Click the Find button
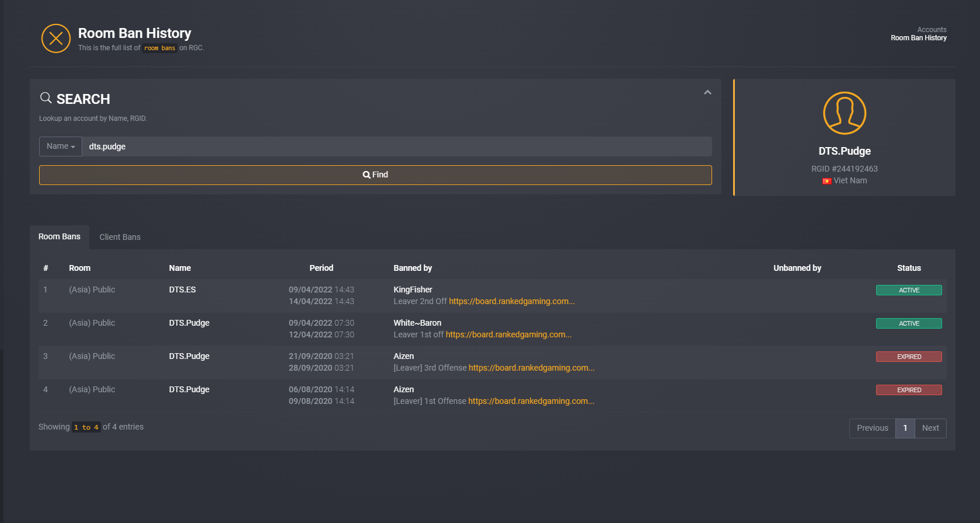This screenshot has height=523, width=980. (375, 175)
